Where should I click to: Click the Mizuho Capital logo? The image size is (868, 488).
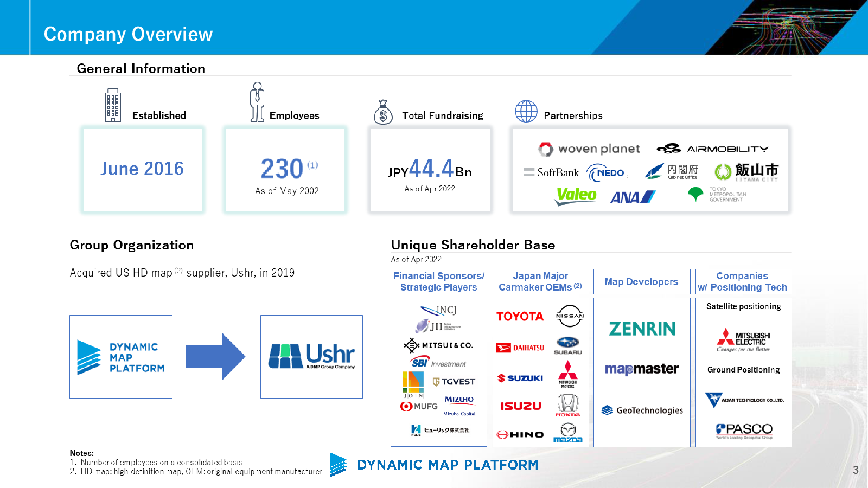click(459, 406)
